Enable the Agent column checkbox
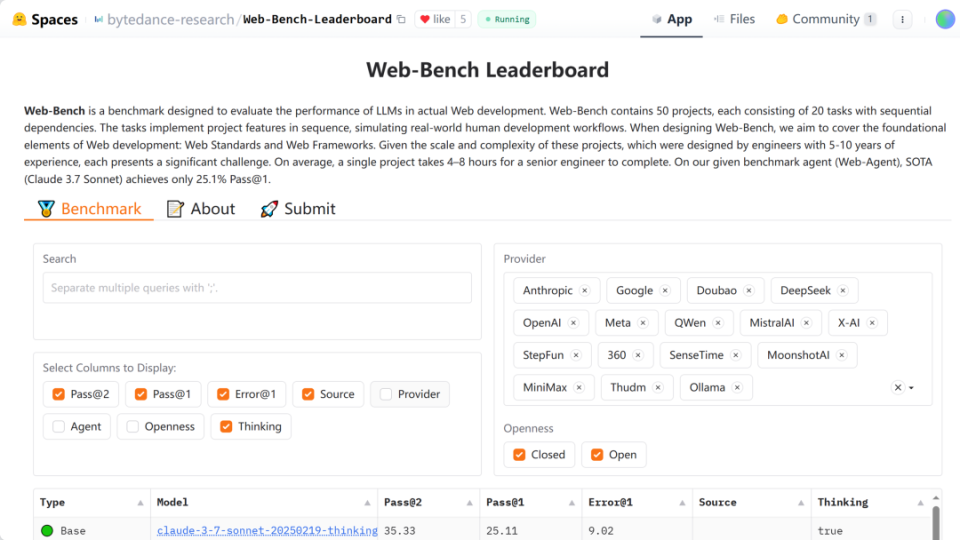This screenshot has width=960, height=540. [59, 427]
